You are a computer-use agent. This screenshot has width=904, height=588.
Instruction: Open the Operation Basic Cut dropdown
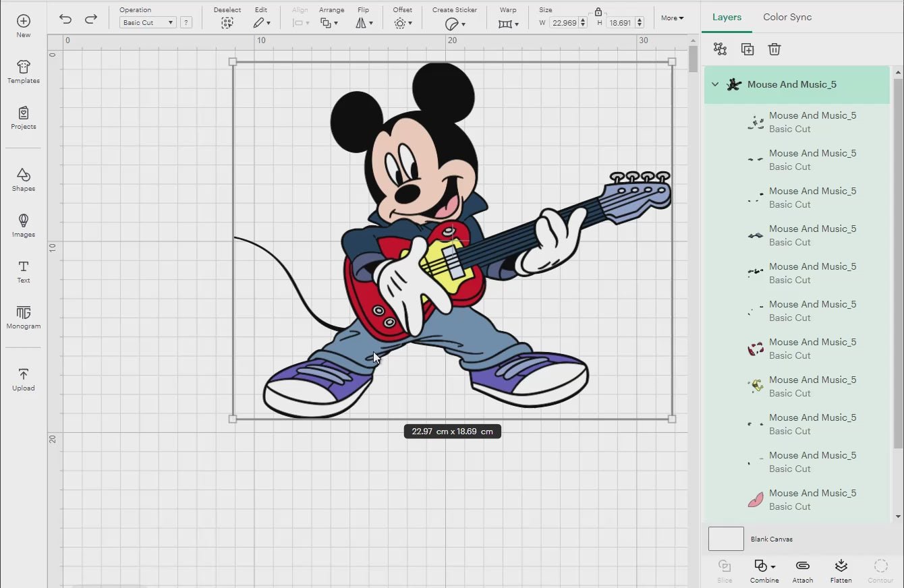click(148, 22)
